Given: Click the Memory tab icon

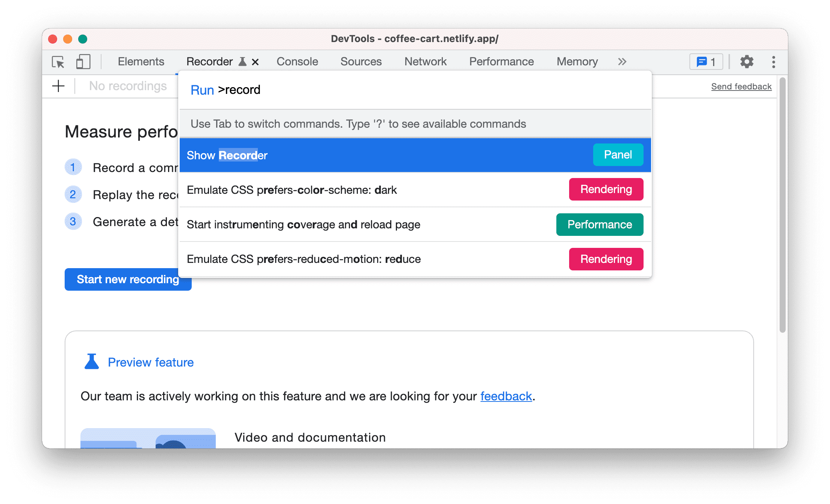Looking at the screenshot, I should point(578,61).
